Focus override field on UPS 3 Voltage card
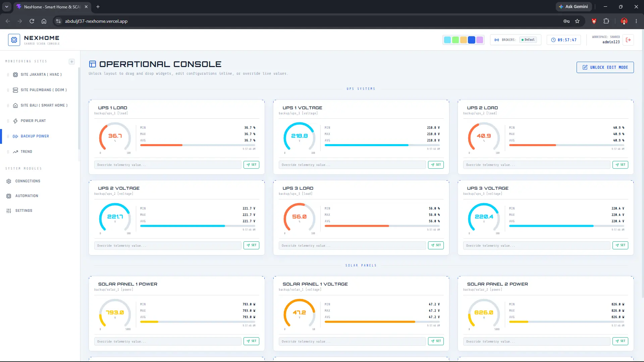 coord(537,246)
